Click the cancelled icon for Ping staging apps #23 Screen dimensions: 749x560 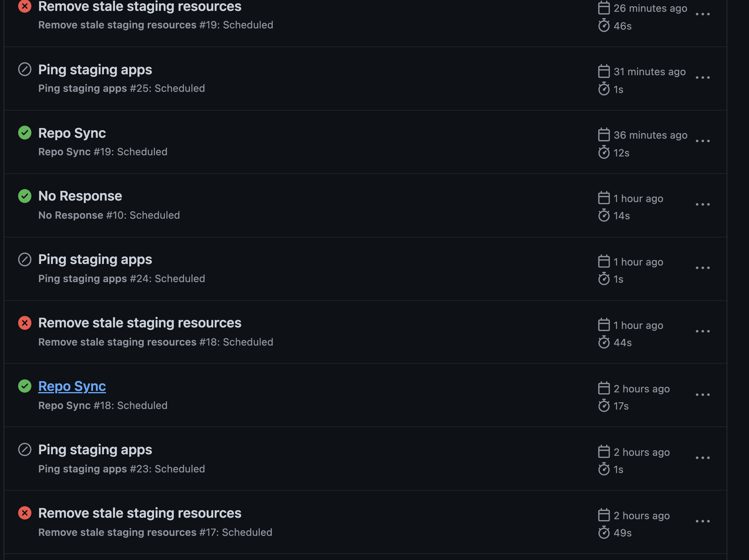pos(24,450)
